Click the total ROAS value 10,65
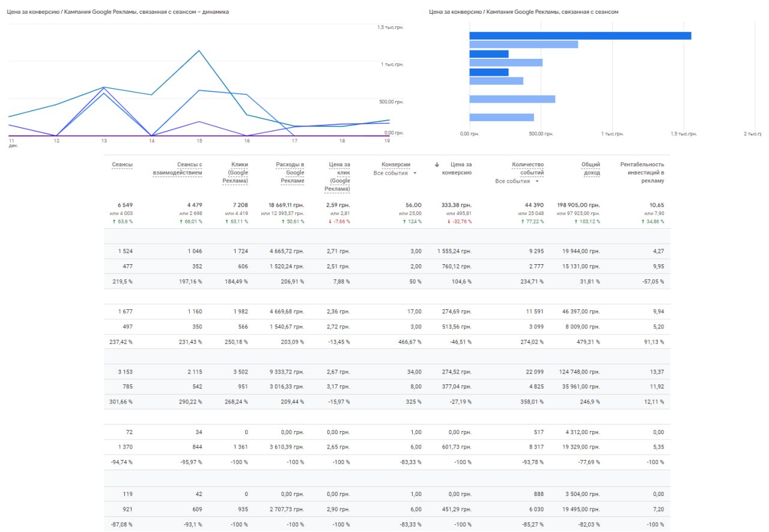Viewport: 769px width, 532px height. 657,205
